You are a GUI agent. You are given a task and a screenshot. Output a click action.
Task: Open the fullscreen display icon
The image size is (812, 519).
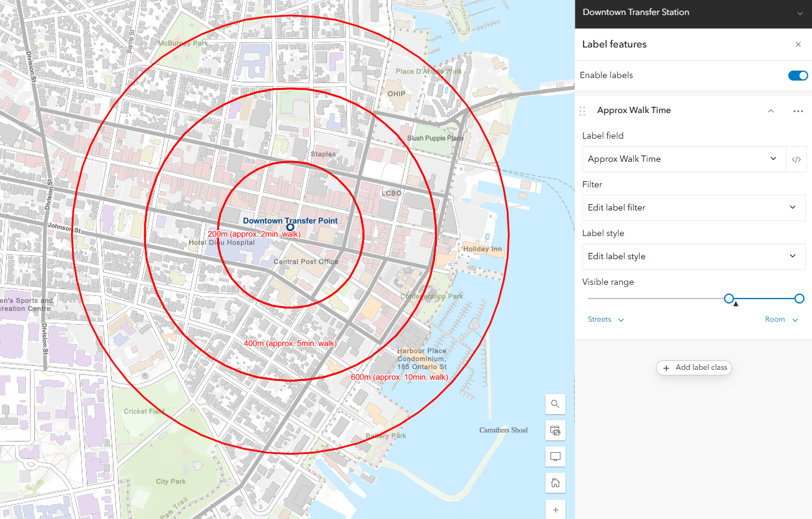pyautogui.click(x=555, y=457)
